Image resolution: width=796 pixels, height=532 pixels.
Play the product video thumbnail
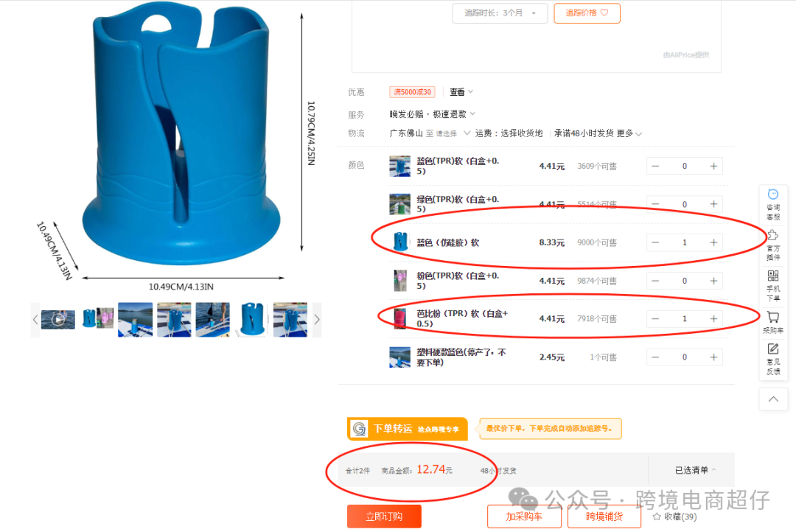tap(58, 320)
